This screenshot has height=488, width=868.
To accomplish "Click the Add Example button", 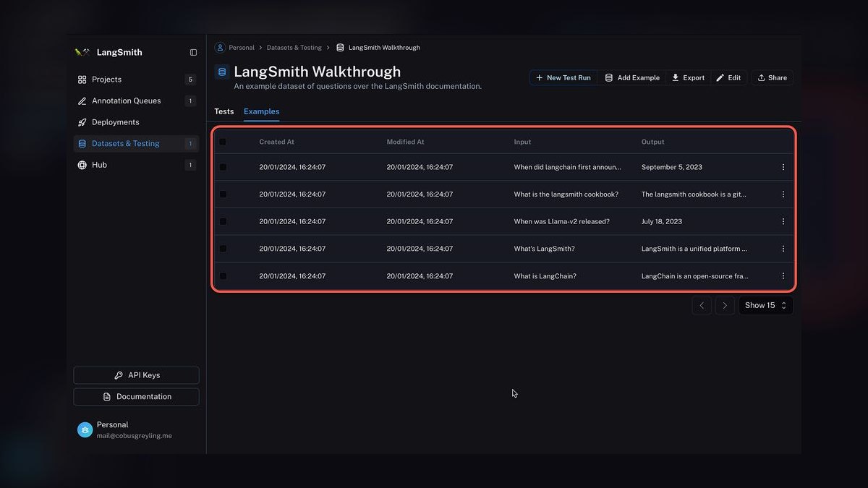I will [632, 77].
